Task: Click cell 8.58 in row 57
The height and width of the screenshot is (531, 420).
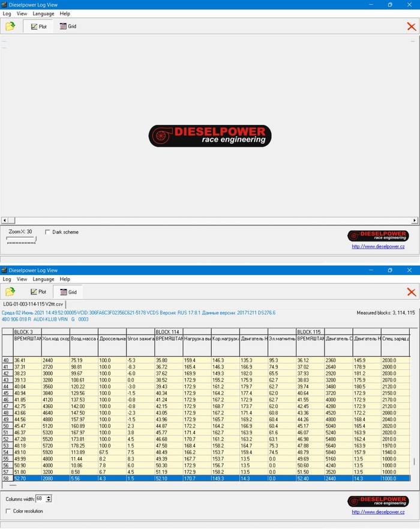Action: tap(84, 472)
